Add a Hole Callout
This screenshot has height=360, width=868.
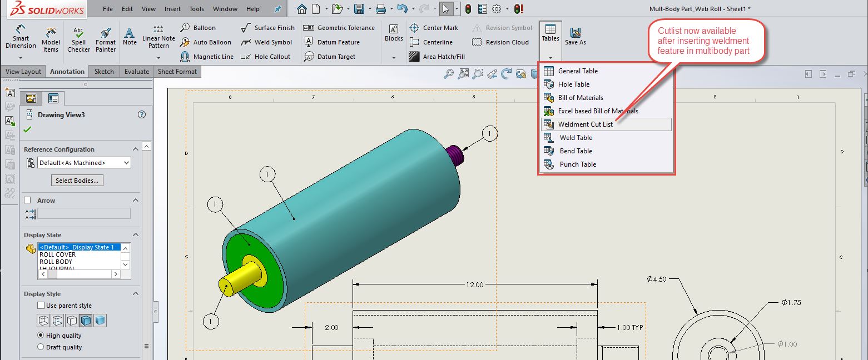(265, 57)
